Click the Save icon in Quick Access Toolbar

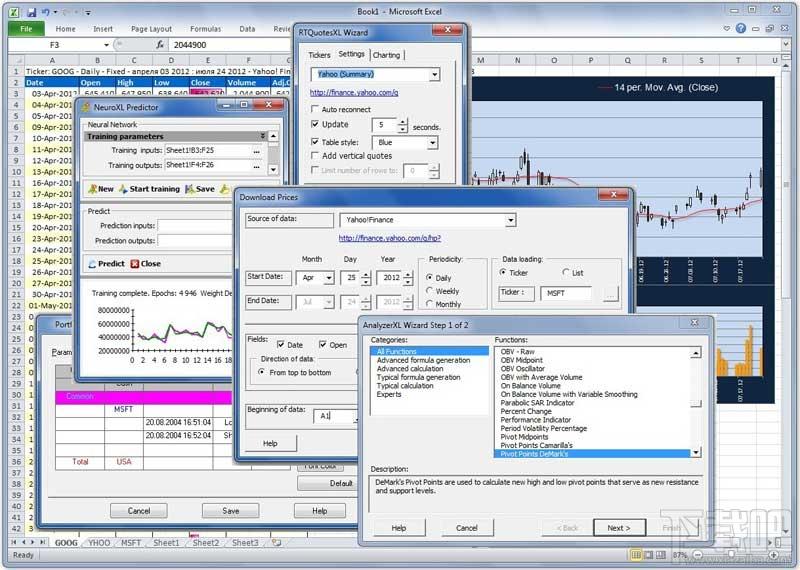[32, 12]
